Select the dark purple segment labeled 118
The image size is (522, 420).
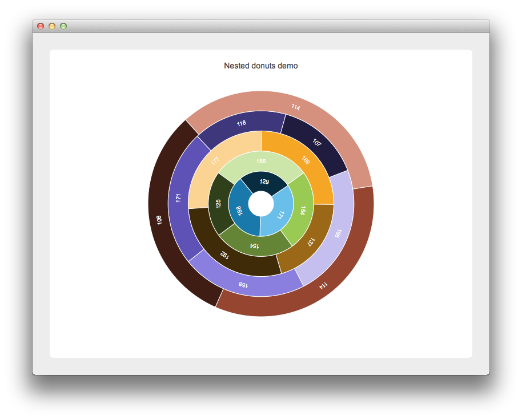click(241, 123)
